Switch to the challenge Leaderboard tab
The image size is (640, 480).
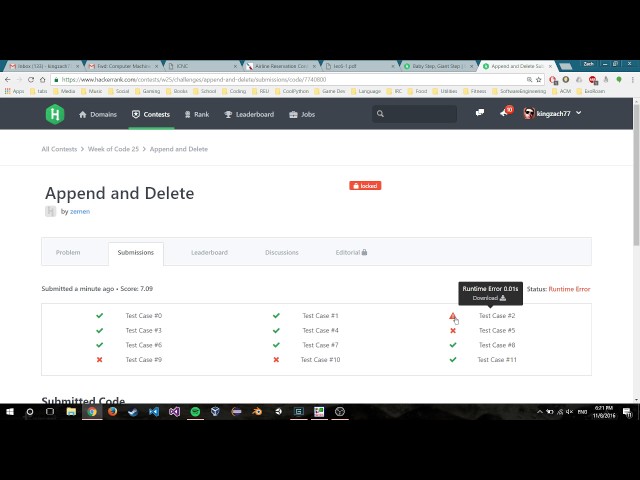coord(209,252)
